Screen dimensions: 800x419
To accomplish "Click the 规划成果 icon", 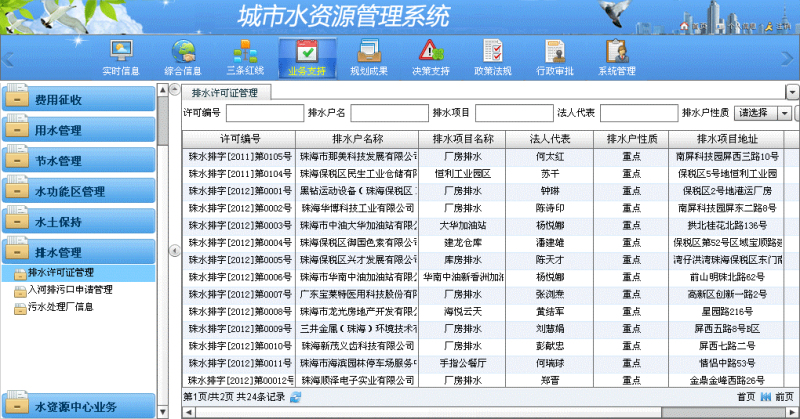I will pos(368,50).
